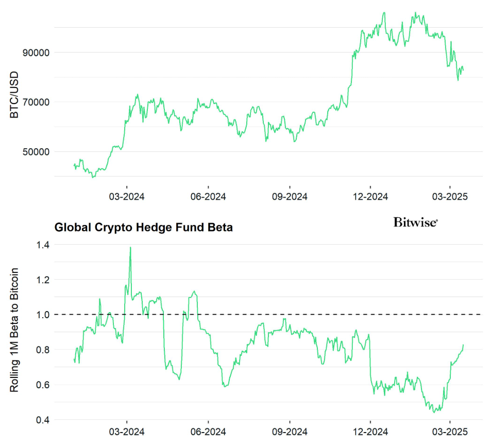The image size is (491, 448).
Task: Click 03-2024 label under the BTC/USD chart
Action: pyautogui.click(x=127, y=196)
